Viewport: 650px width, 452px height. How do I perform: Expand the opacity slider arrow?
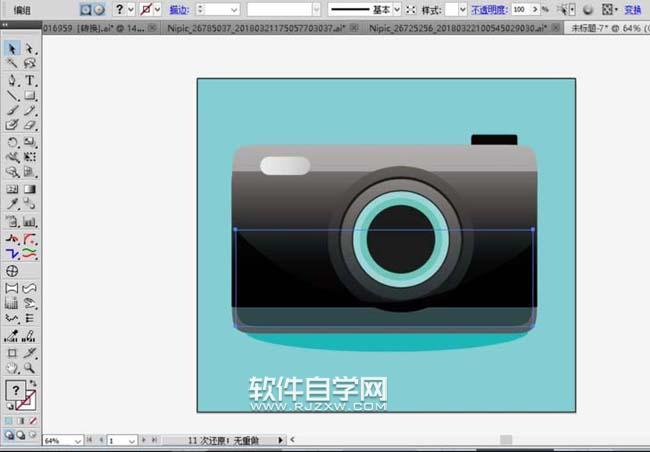click(x=535, y=9)
